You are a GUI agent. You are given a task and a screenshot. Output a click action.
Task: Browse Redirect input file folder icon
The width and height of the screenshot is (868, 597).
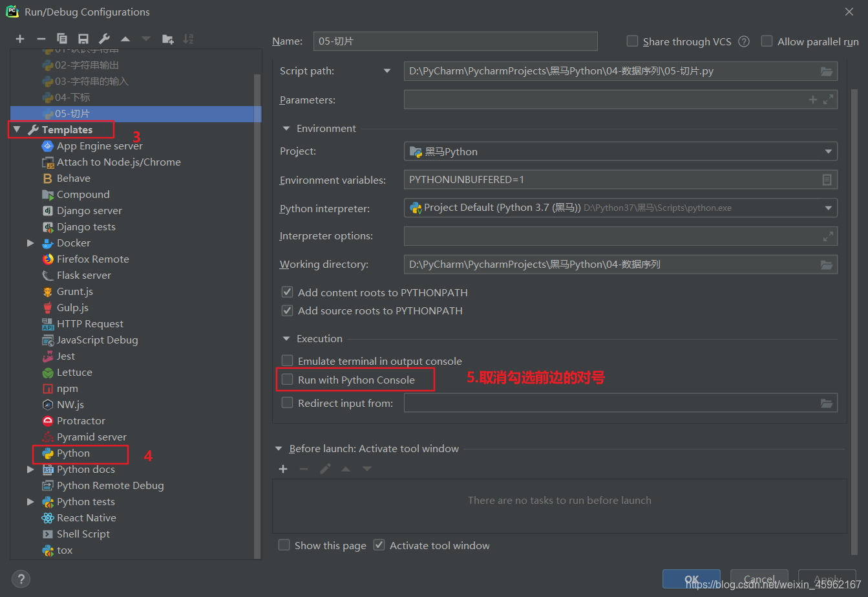pyautogui.click(x=827, y=403)
